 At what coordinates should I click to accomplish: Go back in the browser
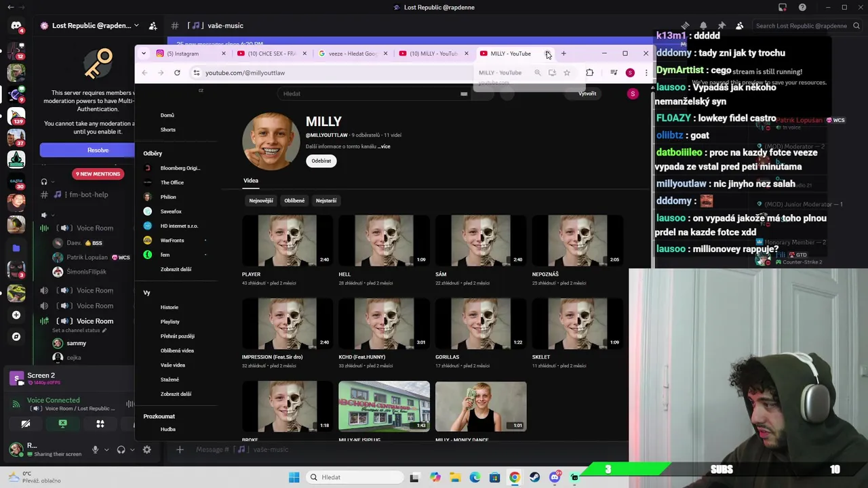click(144, 73)
